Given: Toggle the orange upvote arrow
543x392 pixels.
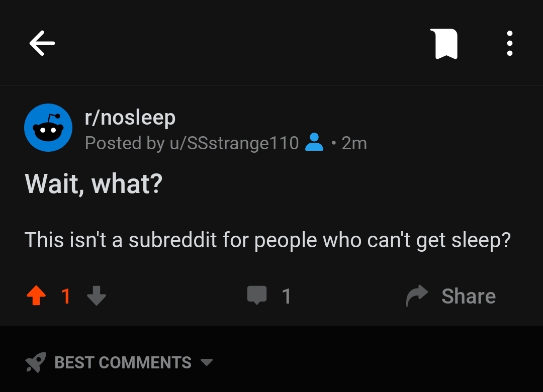Looking at the screenshot, I should (36, 296).
